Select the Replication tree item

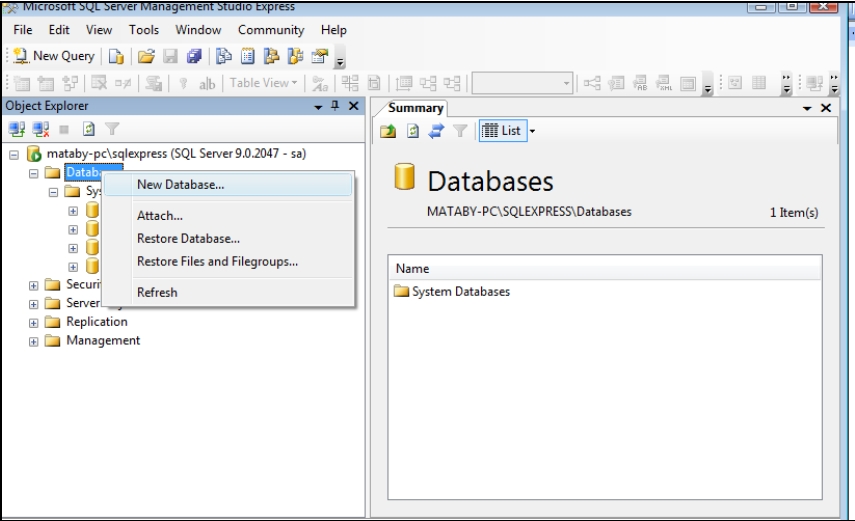click(x=97, y=322)
